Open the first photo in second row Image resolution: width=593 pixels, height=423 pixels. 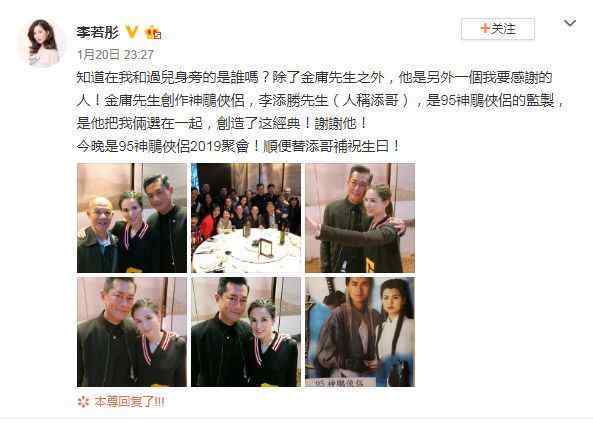click(x=132, y=332)
